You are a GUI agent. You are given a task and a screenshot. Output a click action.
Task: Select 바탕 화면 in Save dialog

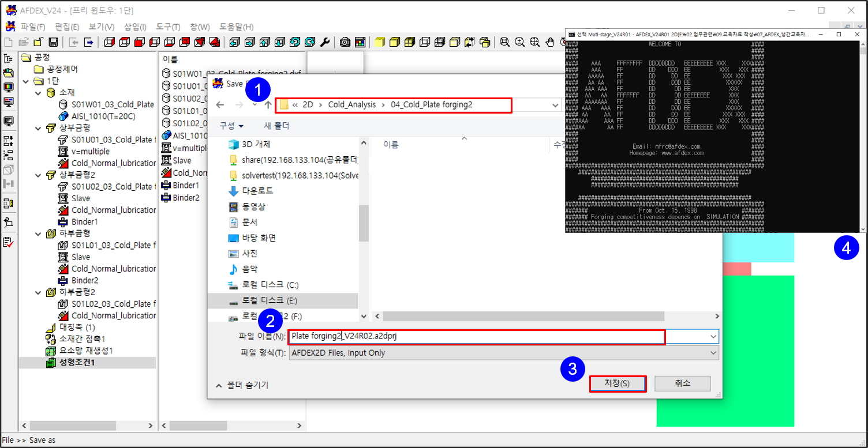(259, 238)
